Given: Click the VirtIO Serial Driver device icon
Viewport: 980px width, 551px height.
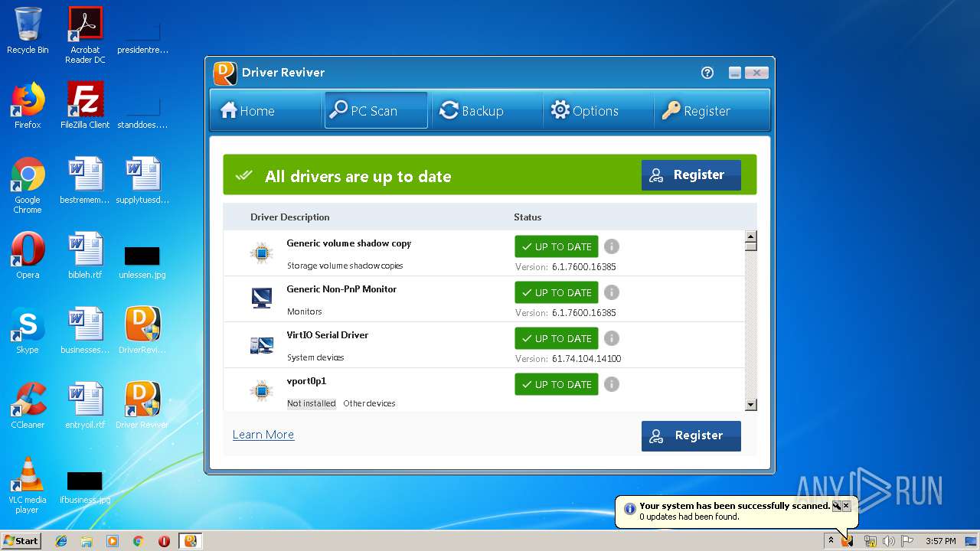Looking at the screenshot, I should (x=262, y=345).
